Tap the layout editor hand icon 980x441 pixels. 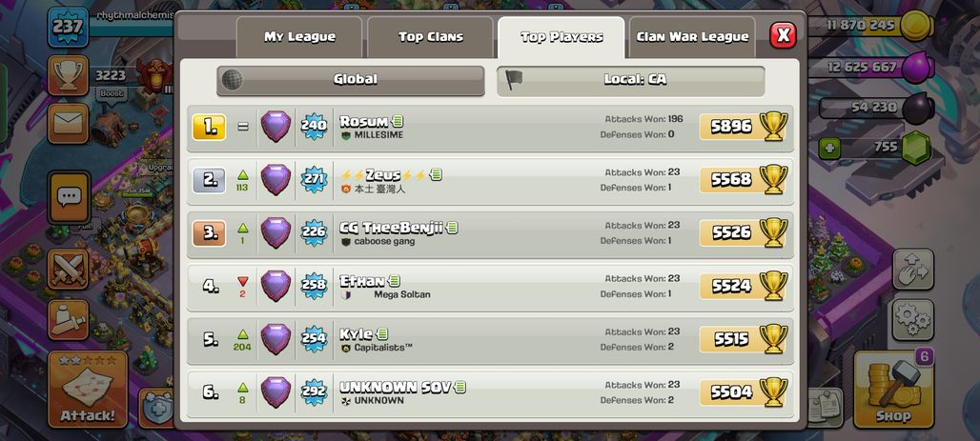click(913, 270)
